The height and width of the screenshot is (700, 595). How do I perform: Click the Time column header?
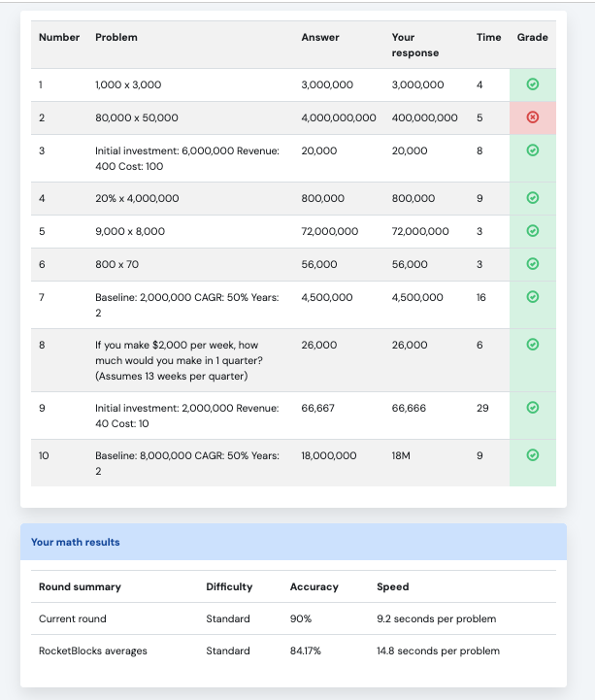488,38
